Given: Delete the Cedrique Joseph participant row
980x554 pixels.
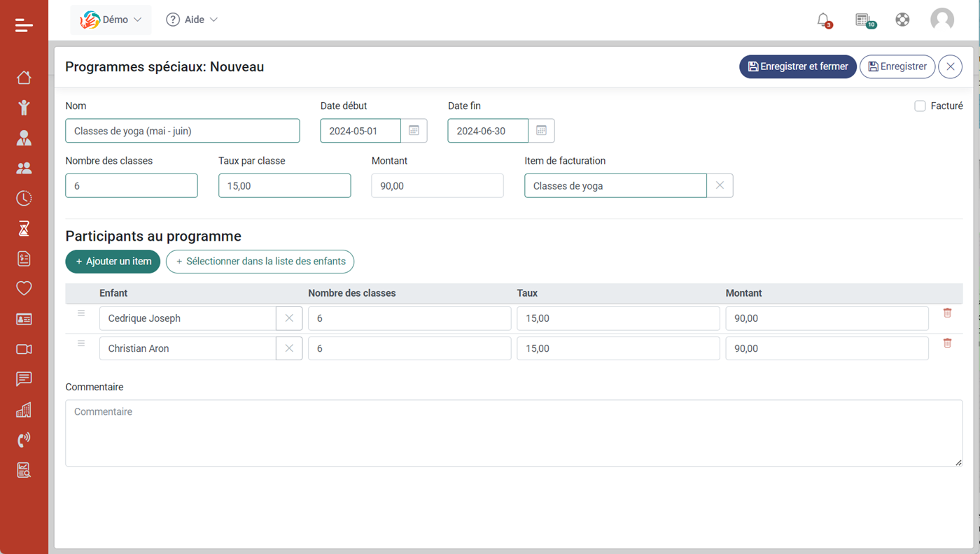Looking at the screenshot, I should pos(947,313).
